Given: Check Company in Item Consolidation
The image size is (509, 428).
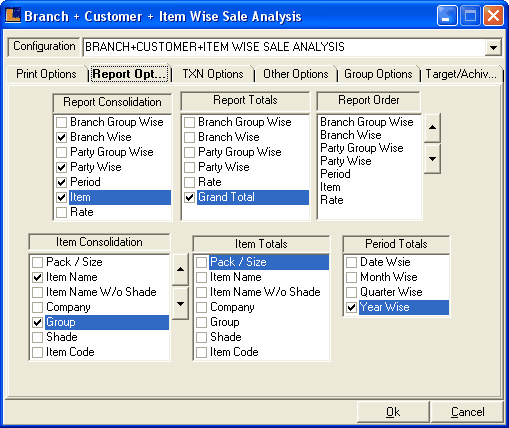Looking at the screenshot, I should tap(37, 307).
